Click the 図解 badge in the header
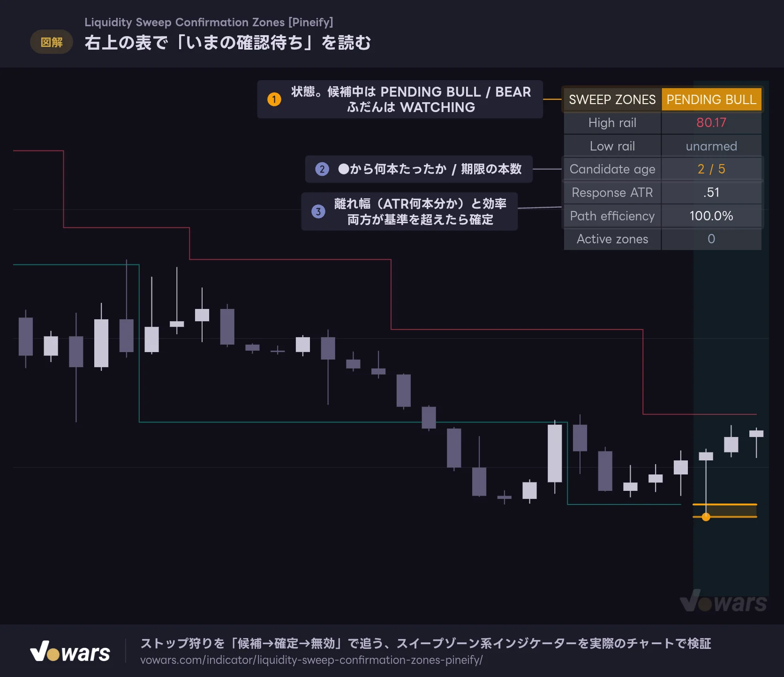 [52, 42]
